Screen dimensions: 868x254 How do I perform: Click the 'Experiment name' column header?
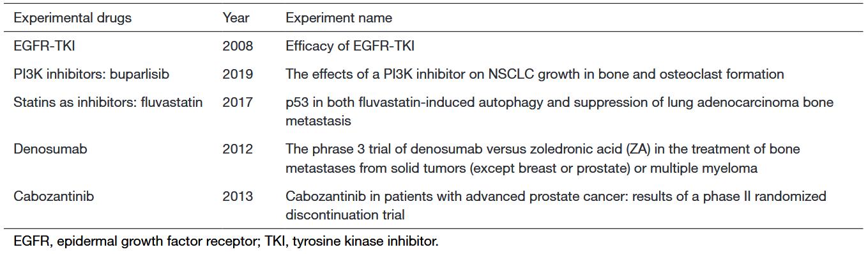[339, 18]
